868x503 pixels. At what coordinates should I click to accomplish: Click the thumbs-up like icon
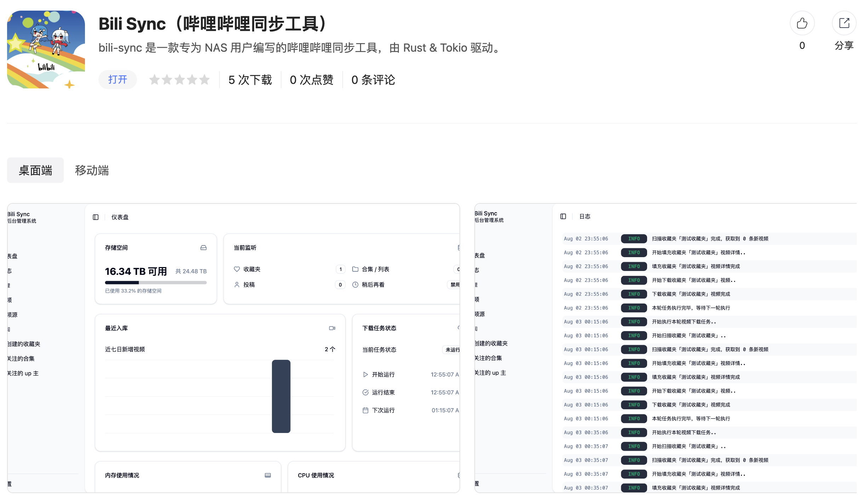[802, 23]
